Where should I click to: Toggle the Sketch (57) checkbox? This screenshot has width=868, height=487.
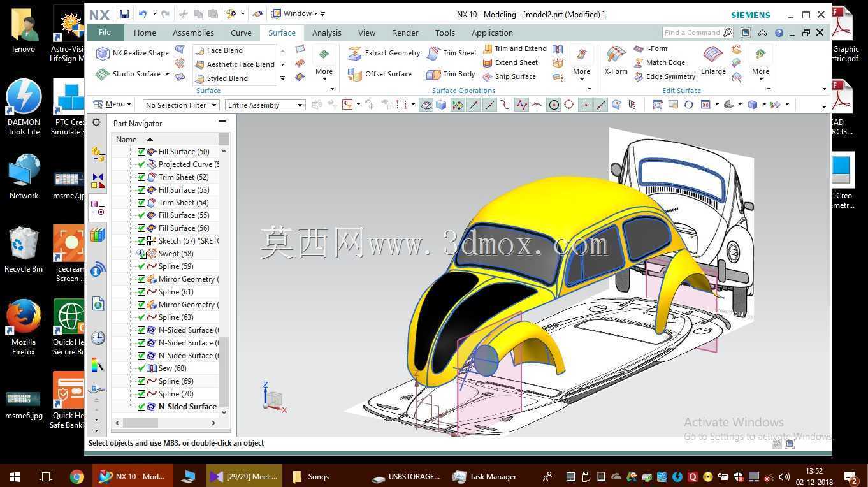141,241
